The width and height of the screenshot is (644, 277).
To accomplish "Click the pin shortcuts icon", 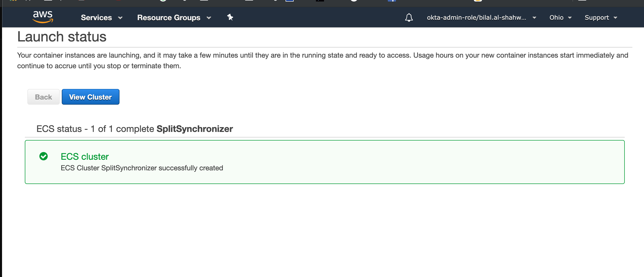I will point(230,17).
